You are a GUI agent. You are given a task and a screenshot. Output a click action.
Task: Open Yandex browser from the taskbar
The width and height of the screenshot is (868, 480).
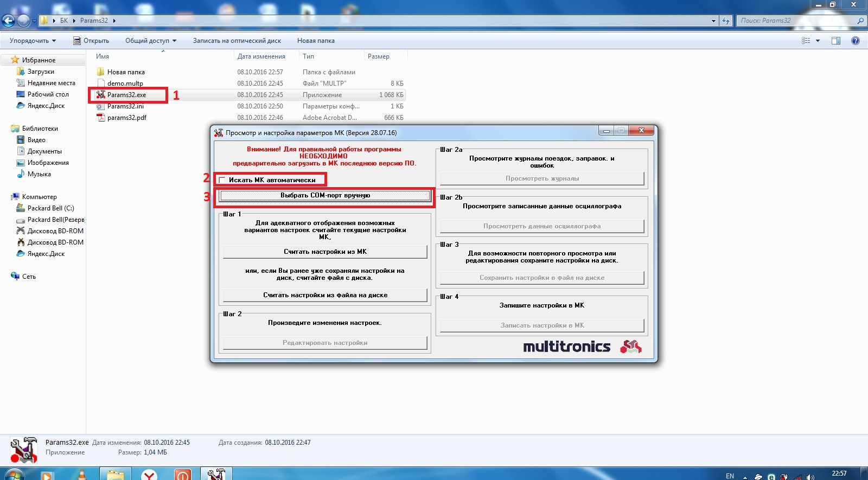point(149,475)
